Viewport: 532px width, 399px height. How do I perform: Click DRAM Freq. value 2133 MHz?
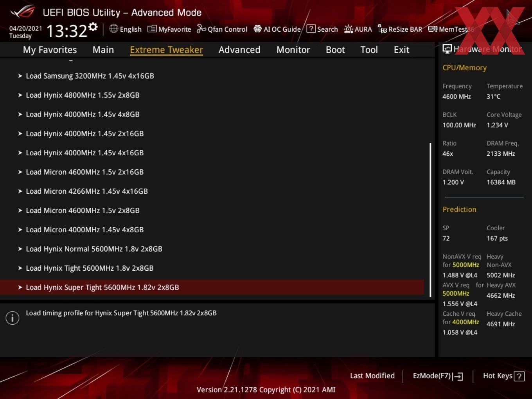pos(501,153)
